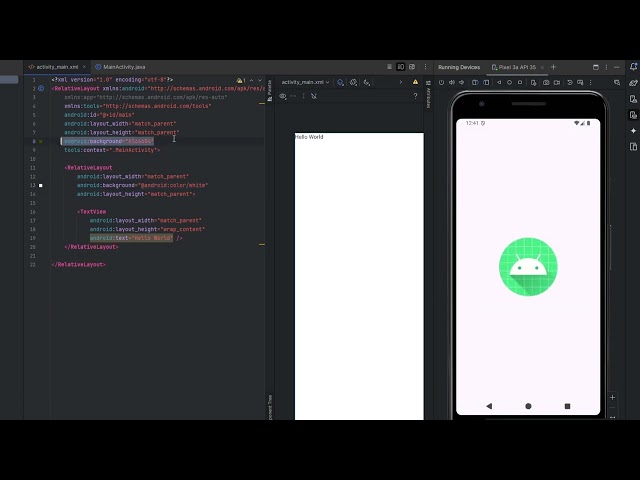This screenshot has height=480, width=640.
Task: Jump to previous highlighted problem arrow
Action: (252, 80)
